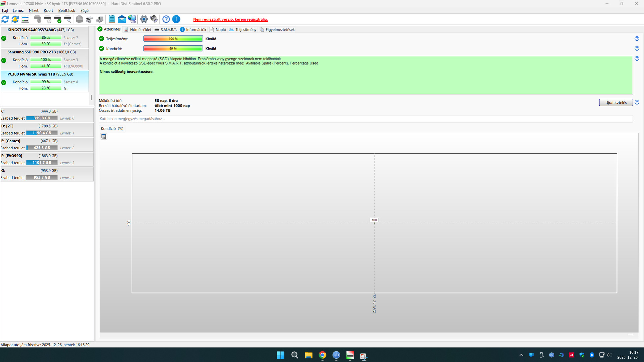Click the disk with magnifier toolbar icon
The image size is (644, 362).
68,19
